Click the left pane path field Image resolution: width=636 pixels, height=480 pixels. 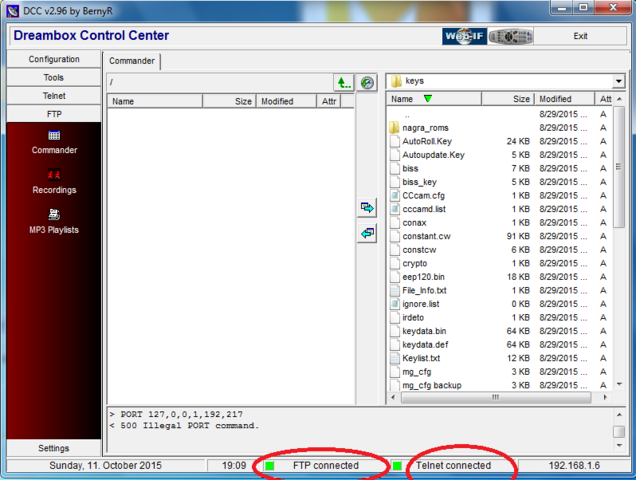pos(220,82)
